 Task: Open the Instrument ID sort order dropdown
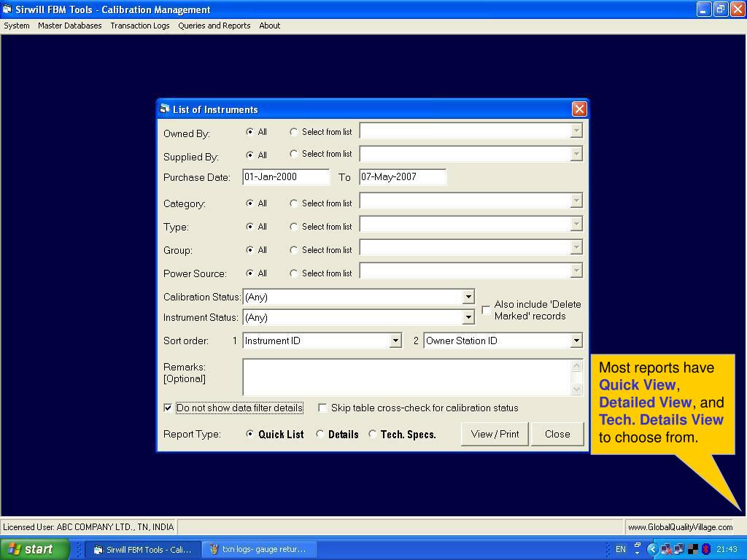(395, 341)
